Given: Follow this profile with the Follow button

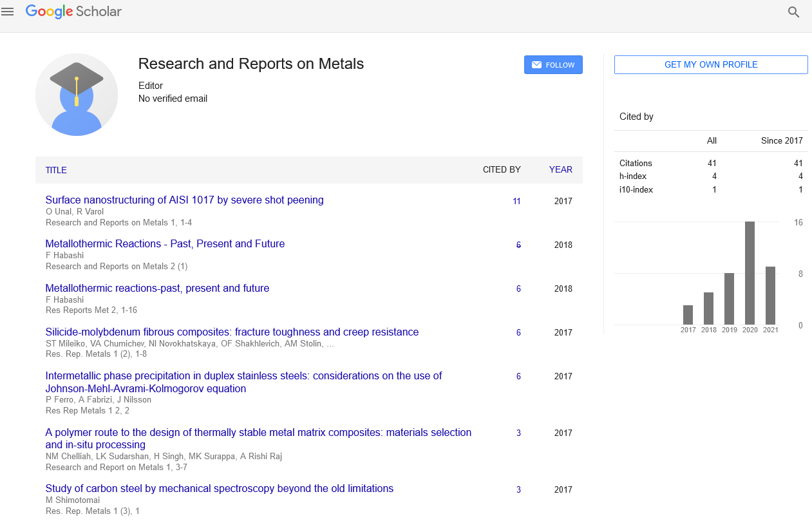Looking at the screenshot, I should coord(553,65).
